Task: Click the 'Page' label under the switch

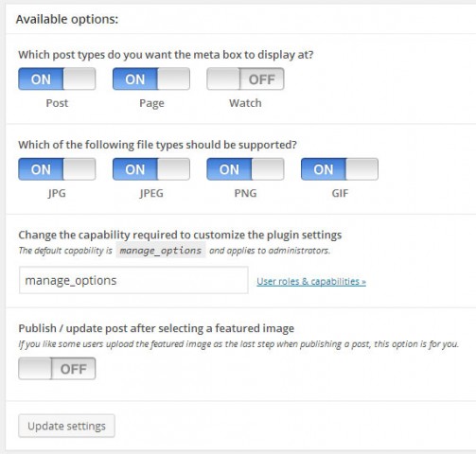Action: coord(151,103)
